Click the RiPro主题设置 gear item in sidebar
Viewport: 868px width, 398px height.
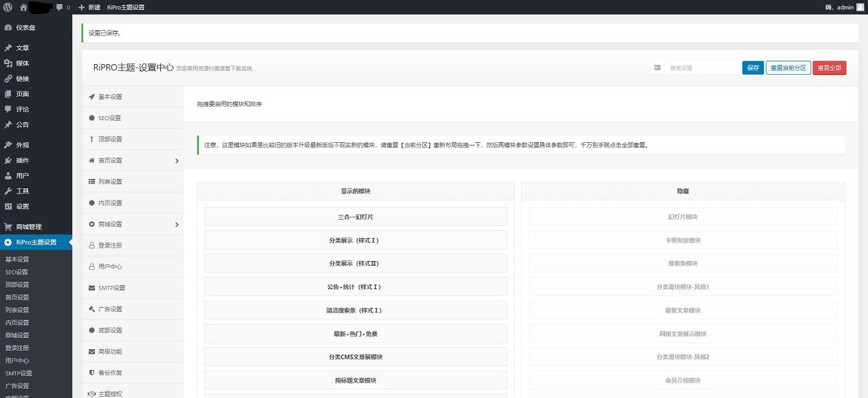pos(36,242)
